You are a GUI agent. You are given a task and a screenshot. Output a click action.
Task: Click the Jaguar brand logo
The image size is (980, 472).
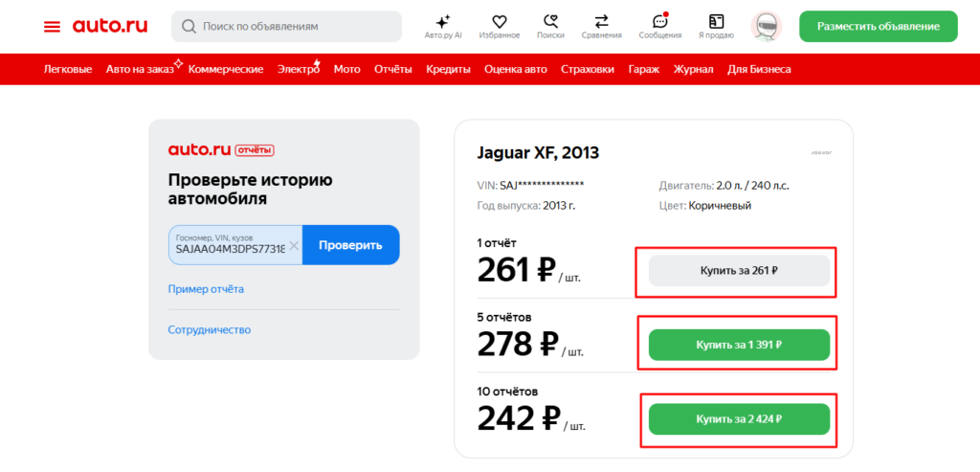[821, 152]
